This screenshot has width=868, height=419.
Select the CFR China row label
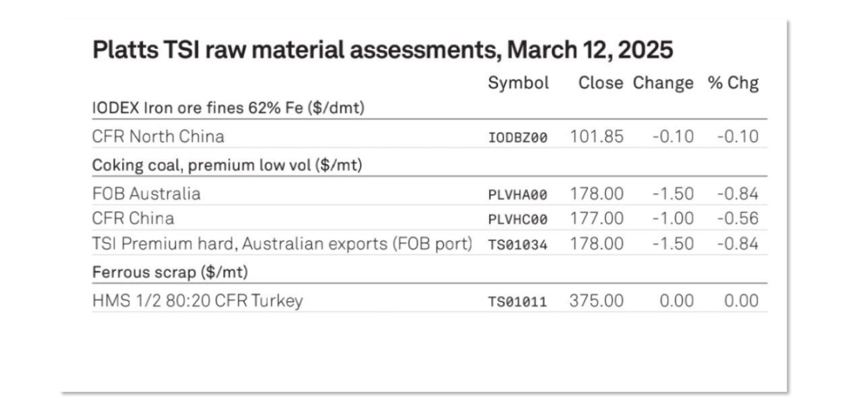tap(133, 218)
